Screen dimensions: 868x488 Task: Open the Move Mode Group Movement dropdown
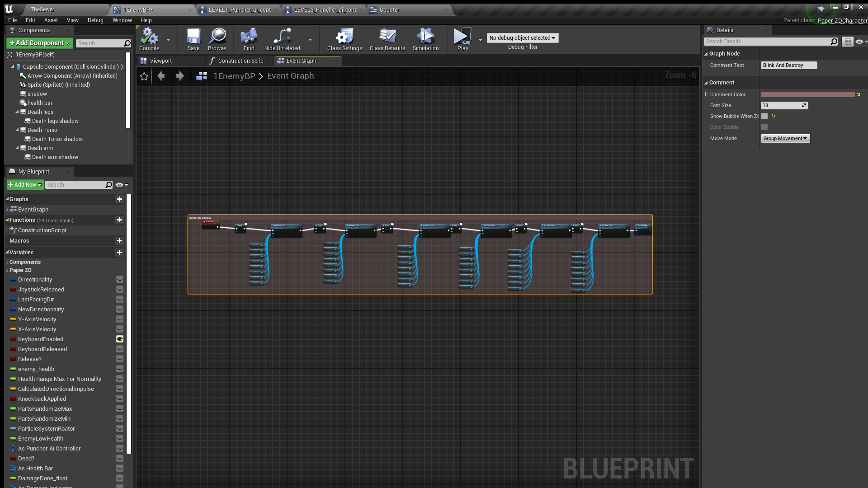[x=785, y=138]
